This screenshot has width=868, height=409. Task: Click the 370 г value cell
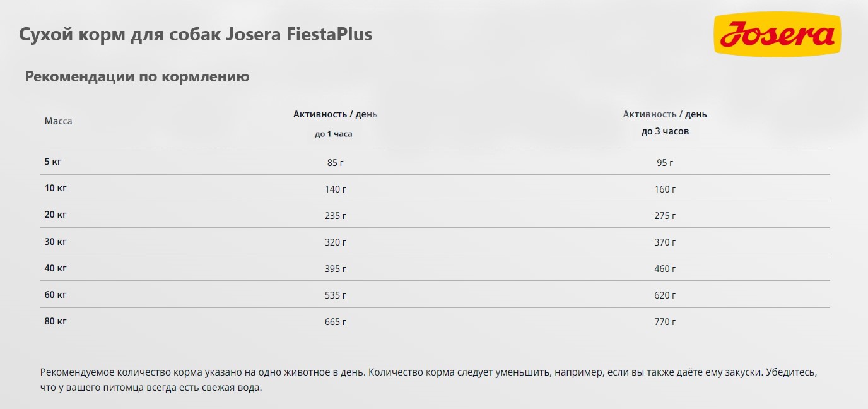(665, 242)
